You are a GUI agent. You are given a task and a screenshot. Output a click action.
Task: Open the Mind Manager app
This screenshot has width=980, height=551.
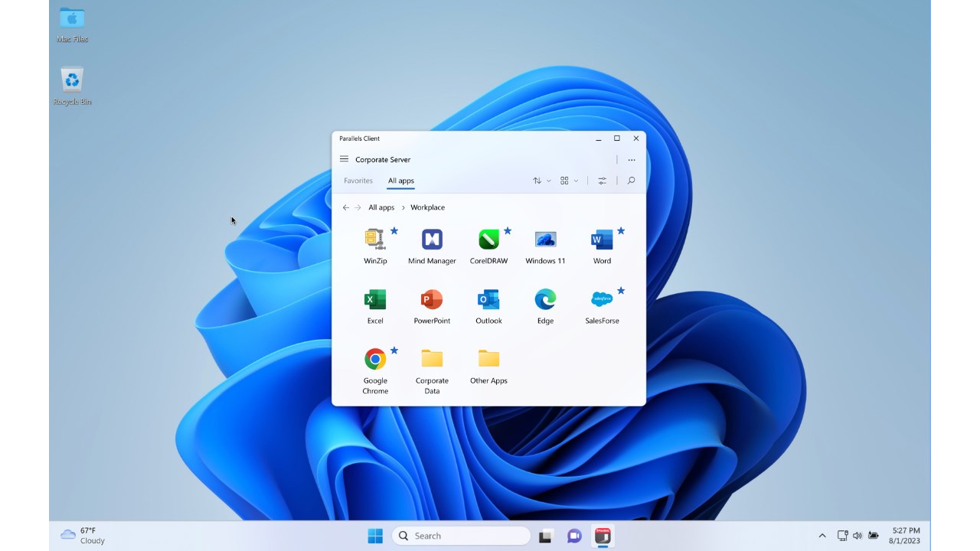[432, 246]
